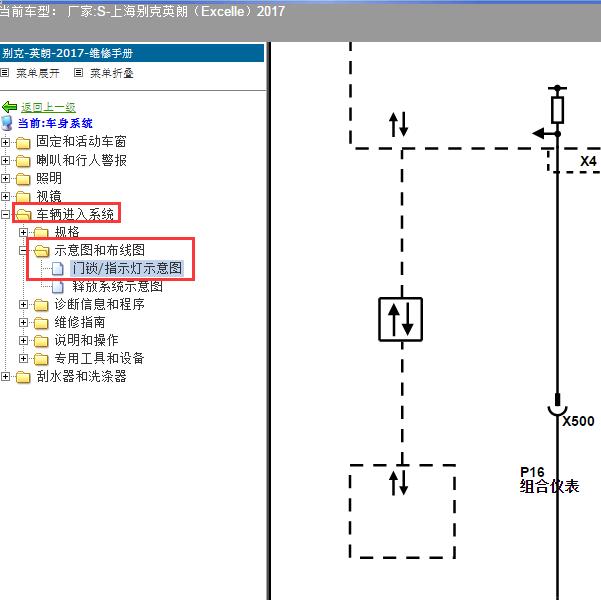Select the 示意图和布线图 tree item
601x600 pixels.
[100, 250]
